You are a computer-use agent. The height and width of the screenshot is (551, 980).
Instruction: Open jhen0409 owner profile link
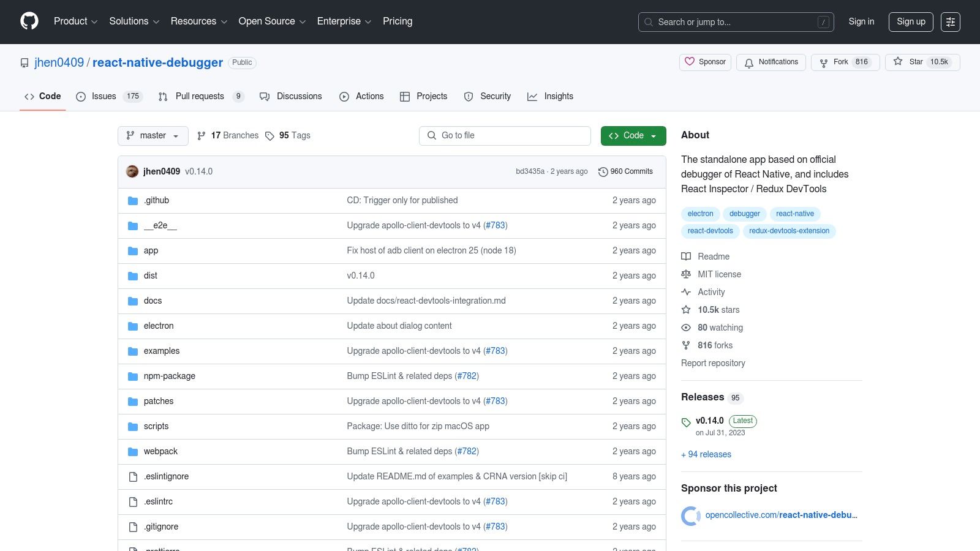[59, 62]
